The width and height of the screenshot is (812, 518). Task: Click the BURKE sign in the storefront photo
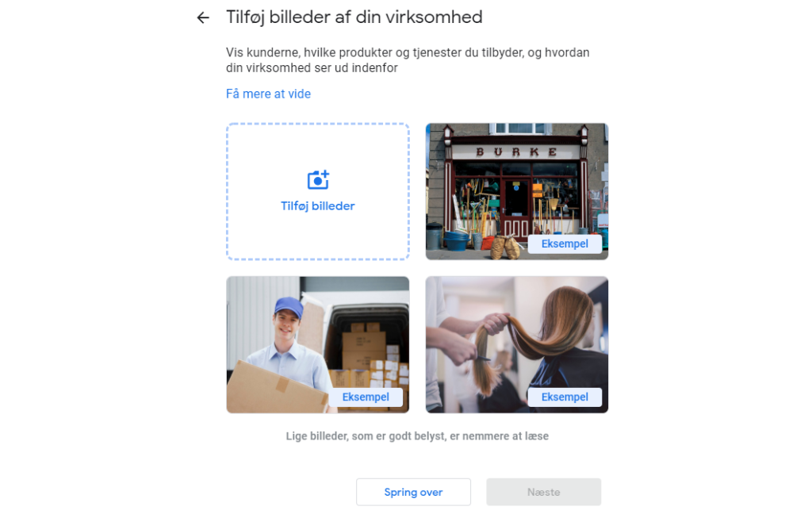coord(516,152)
